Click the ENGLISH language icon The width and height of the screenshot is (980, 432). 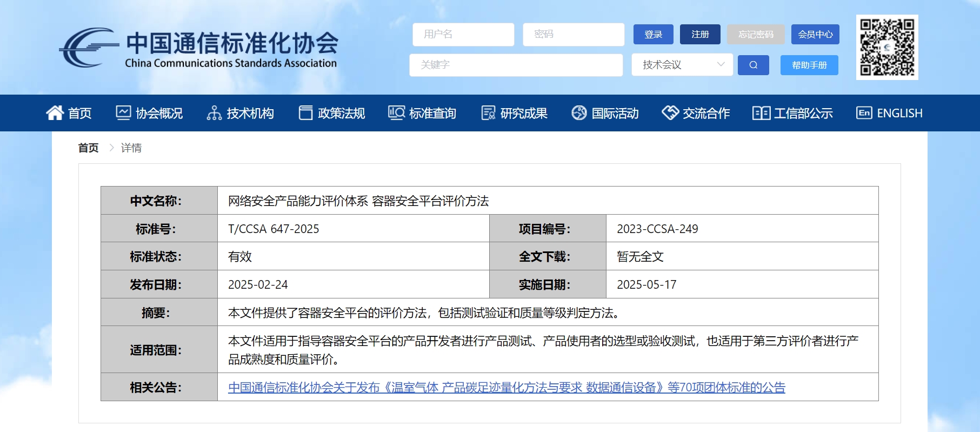click(x=864, y=112)
